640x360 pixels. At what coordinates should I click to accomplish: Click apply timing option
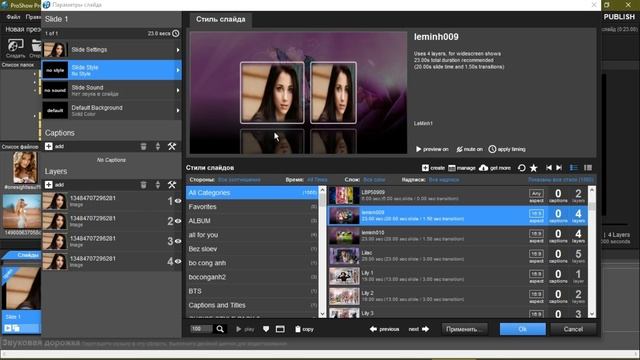tap(507, 149)
